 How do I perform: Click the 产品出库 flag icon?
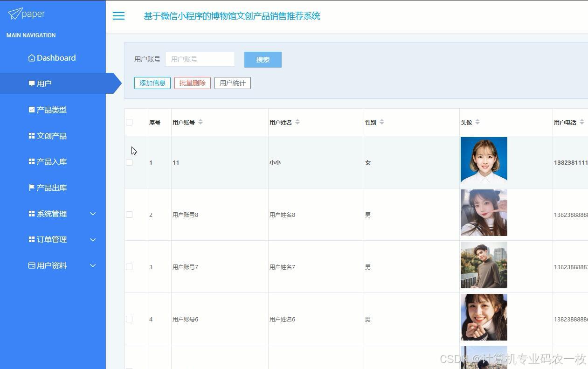point(32,188)
